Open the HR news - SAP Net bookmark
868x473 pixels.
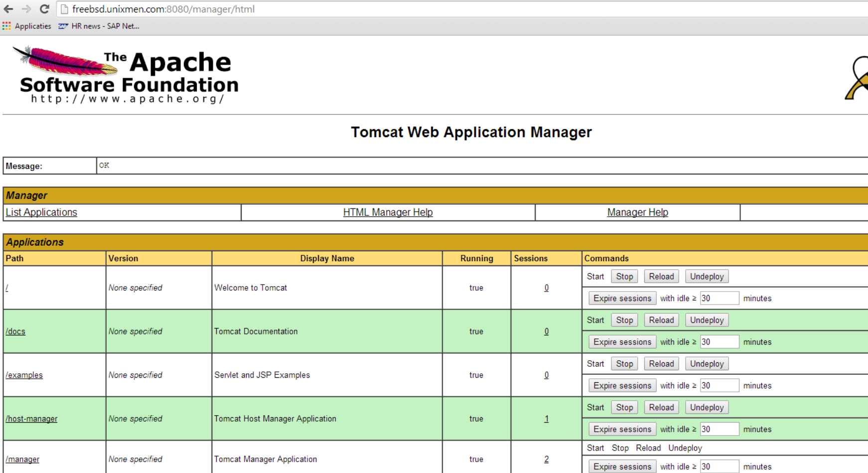point(99,26)
